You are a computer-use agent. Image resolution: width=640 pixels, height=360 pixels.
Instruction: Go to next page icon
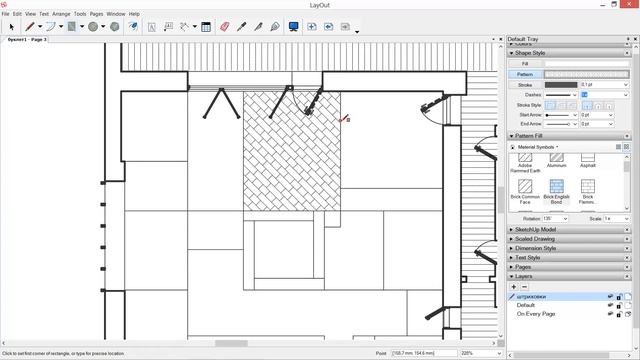pyautogui.click(x=345, y=27)
